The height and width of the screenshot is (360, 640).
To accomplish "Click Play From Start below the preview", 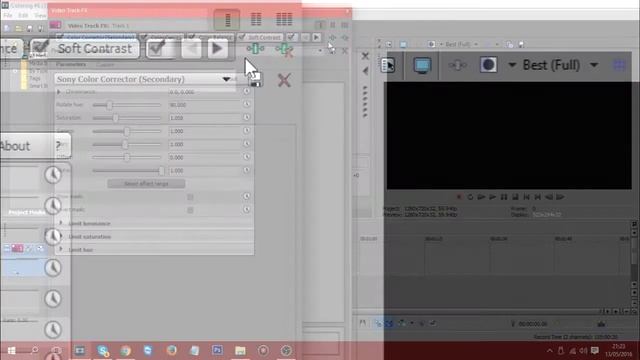I will [x=482, y=197].
